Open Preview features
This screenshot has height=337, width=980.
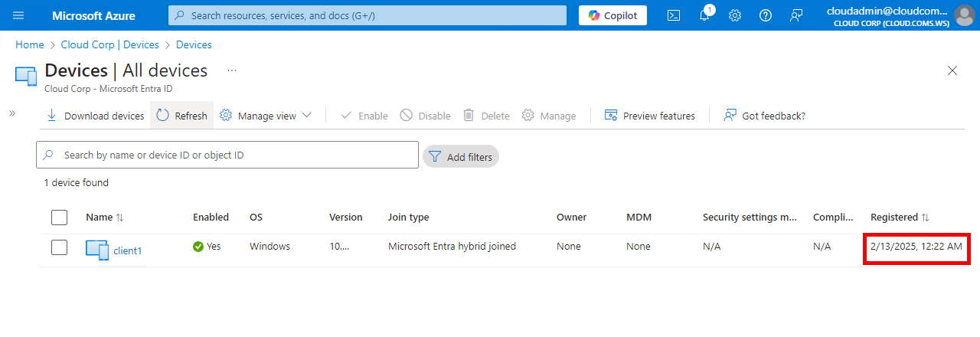pos(650,116)
